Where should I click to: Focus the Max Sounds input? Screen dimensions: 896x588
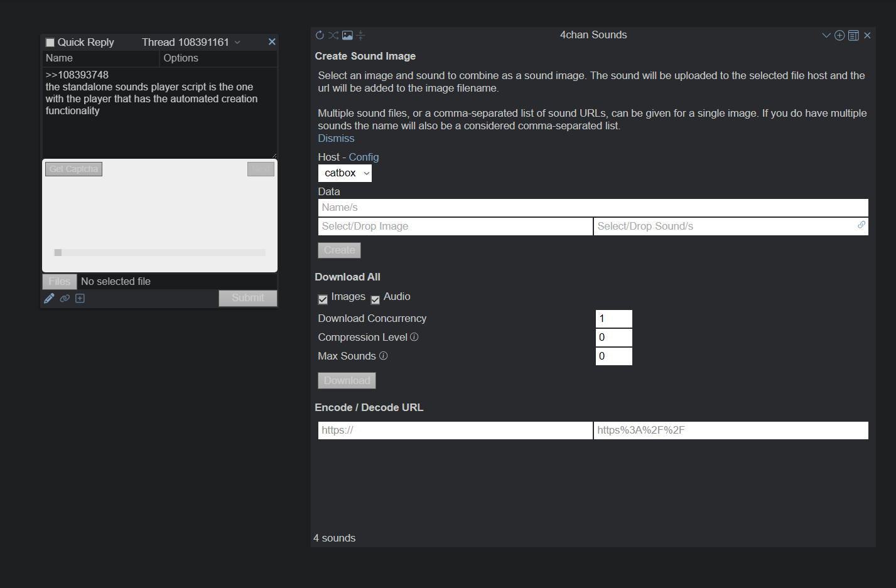coord(614,356)
